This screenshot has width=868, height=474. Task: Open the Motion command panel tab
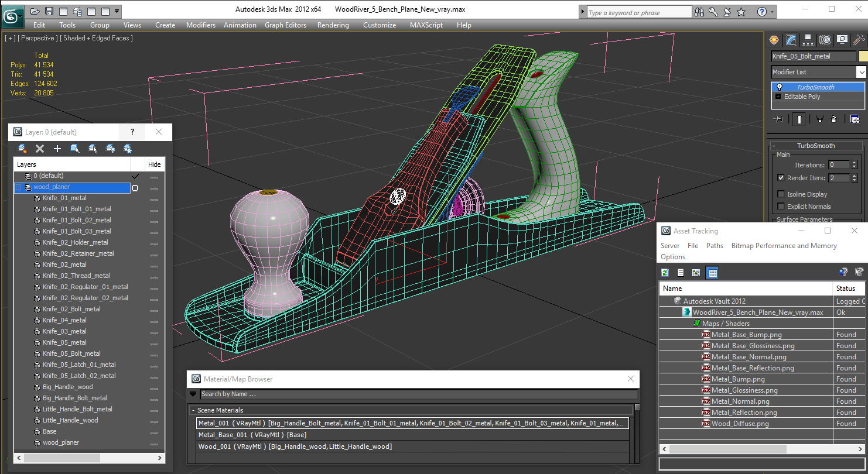coord(825,40)
